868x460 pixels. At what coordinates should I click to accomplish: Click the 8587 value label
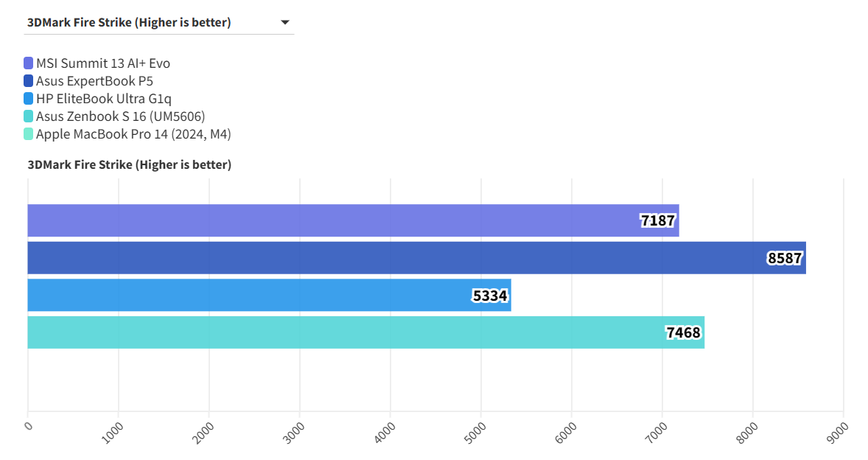click(784, 259)
